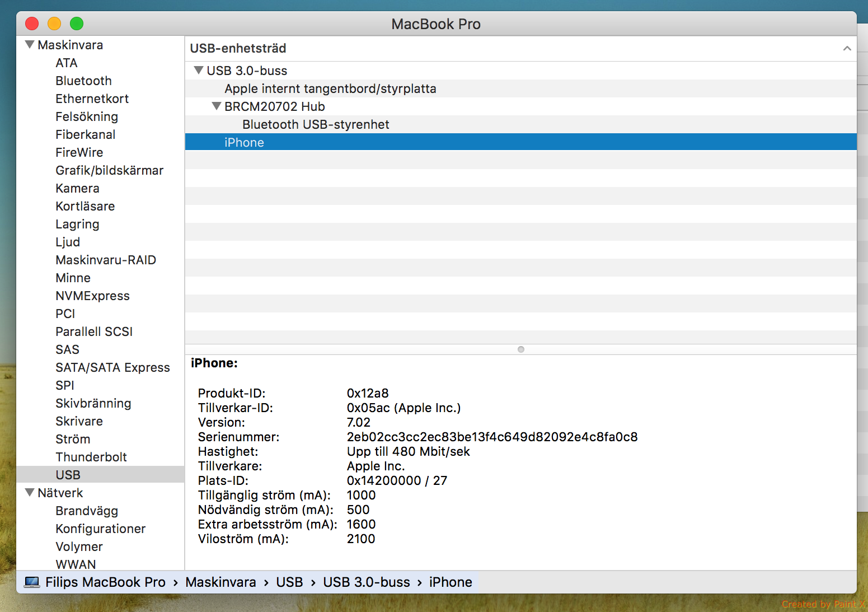Click the iPhone serial number value
Image resolution: width=868 pixels, height=612 pixels.
pos(492,437)
